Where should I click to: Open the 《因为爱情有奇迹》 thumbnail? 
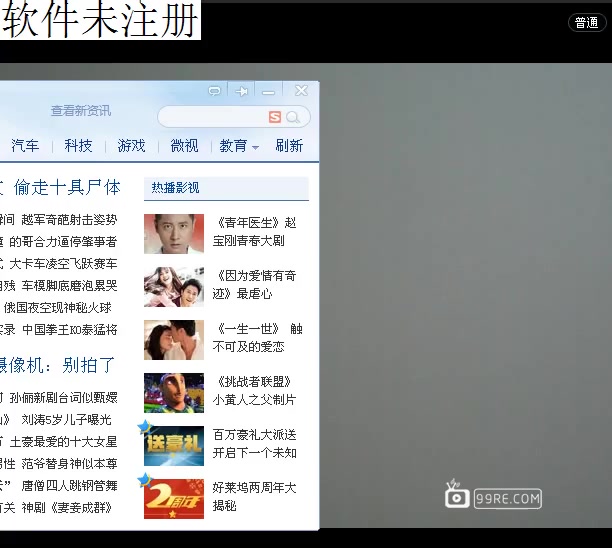174,287
